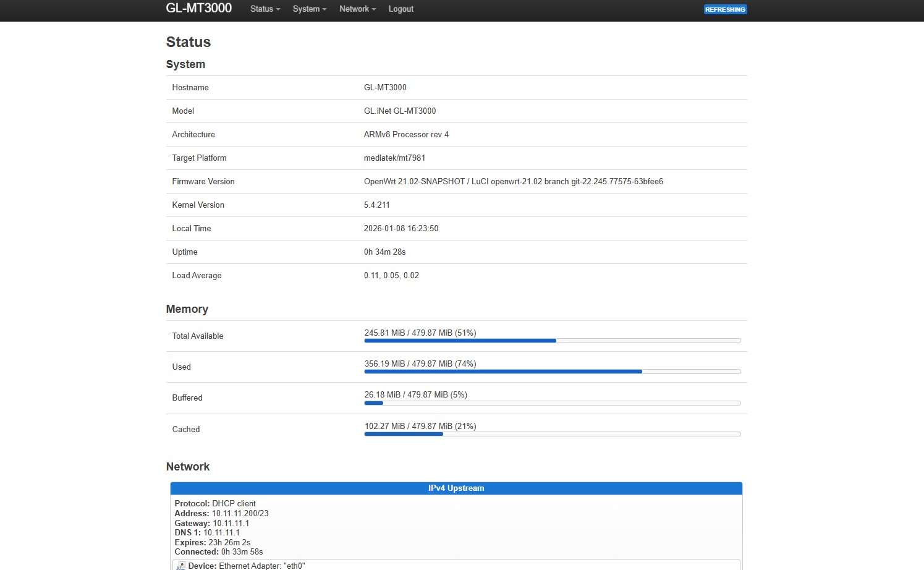
Task: Click the Cached memory progress bar
Action: (x=552, y=434)
